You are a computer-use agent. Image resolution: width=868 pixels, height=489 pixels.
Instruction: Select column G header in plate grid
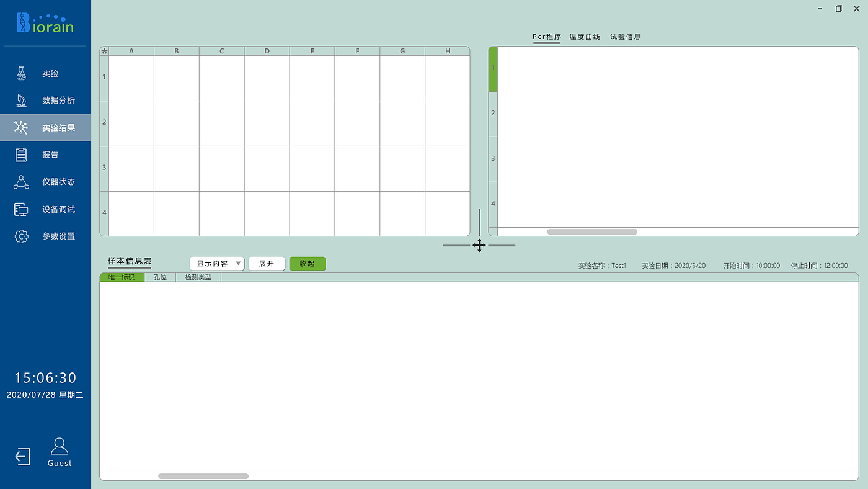402,51
